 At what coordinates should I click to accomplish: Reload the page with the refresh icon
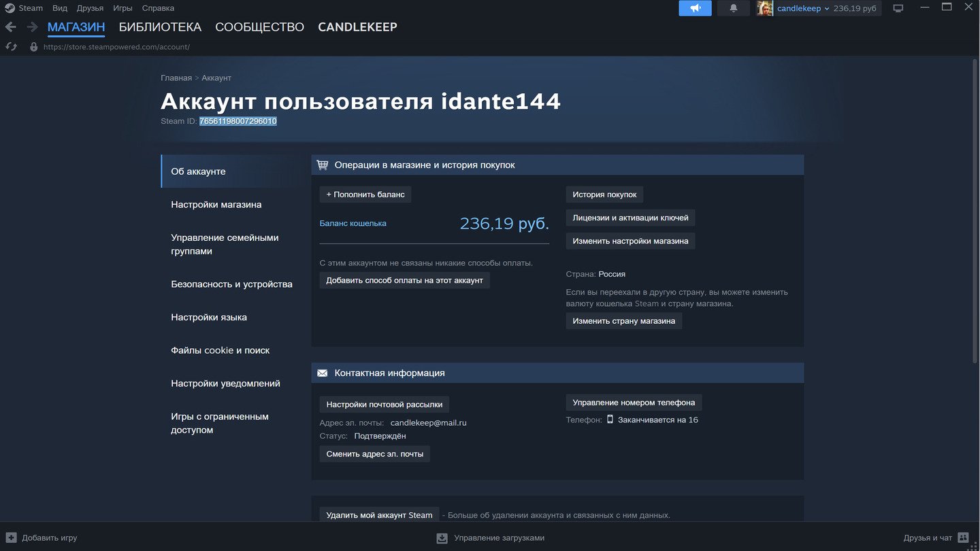click(11, 47)
